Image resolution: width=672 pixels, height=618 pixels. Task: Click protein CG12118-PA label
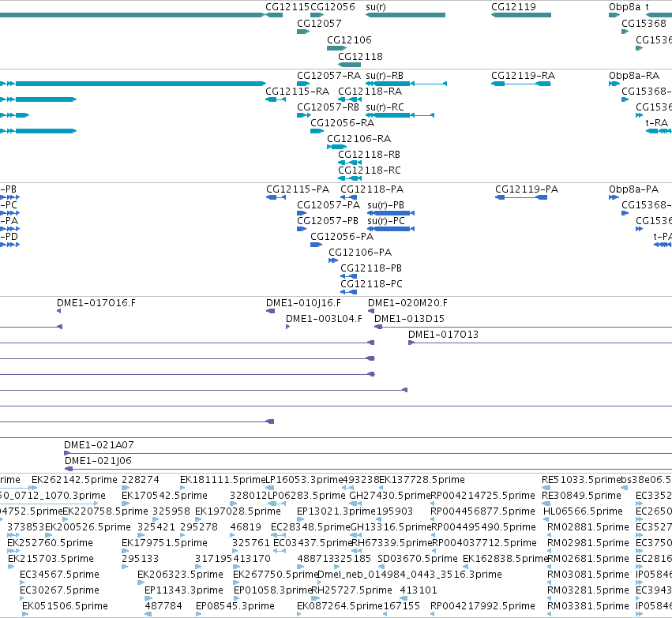[372, 189]
